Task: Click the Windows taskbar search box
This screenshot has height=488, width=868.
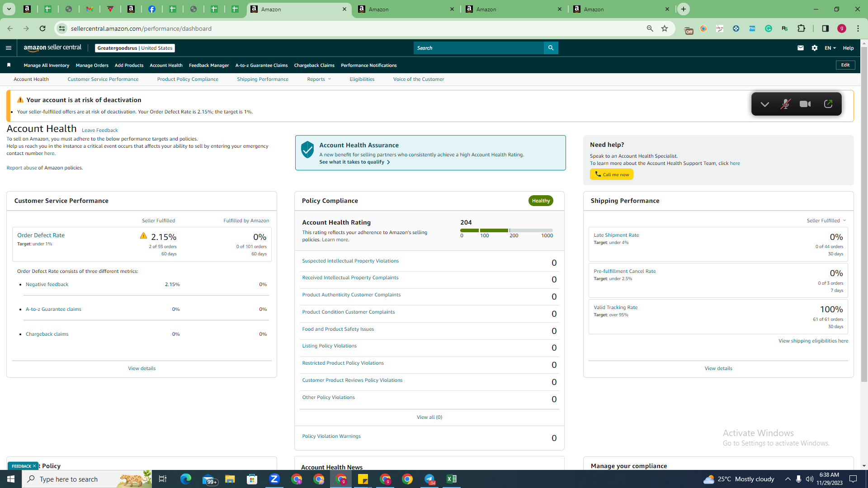Action: pyautogui.click(x=87, y=479)
